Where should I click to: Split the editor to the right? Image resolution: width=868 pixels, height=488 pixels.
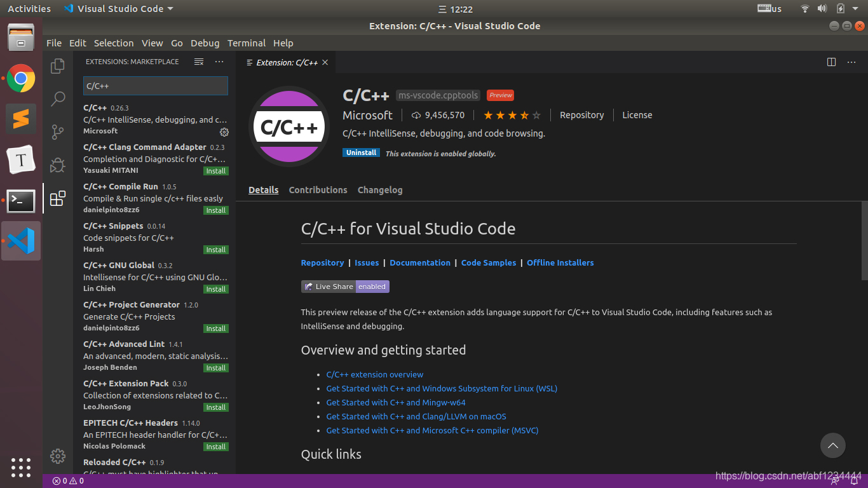tap(831, 62)
